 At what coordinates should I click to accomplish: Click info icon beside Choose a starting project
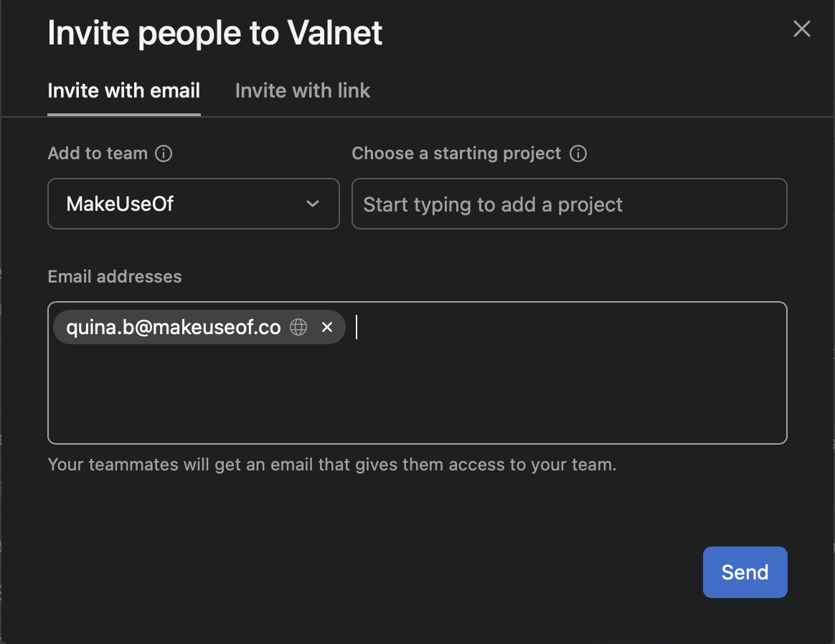pos(577,153)
